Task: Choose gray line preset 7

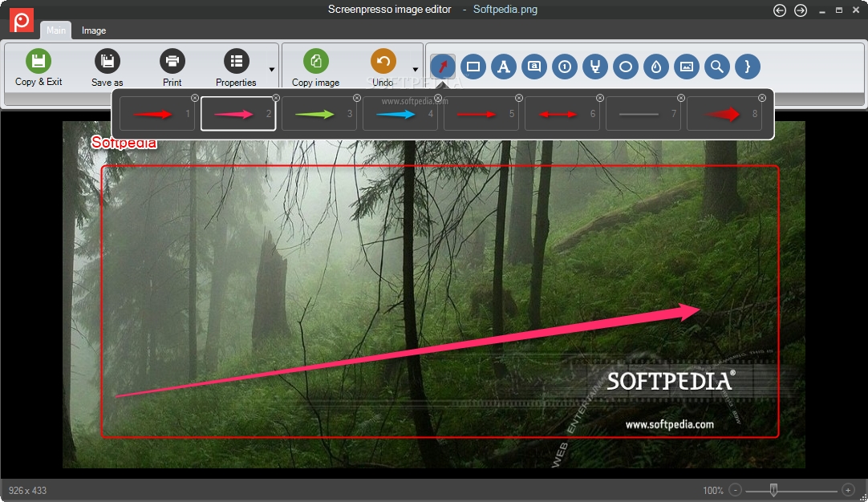Action: coord(643,114)
